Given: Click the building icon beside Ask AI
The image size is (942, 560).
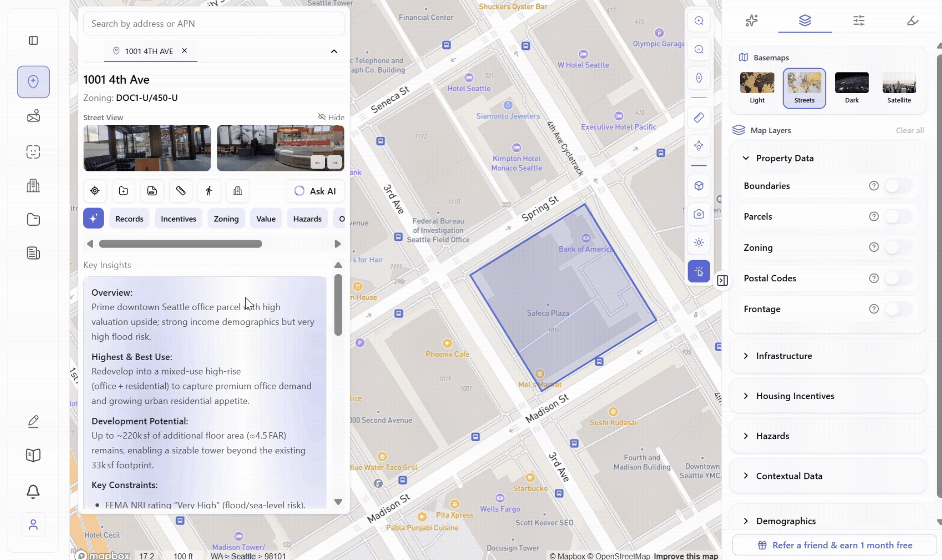Looking at the screenshot, I should pos(238,191).
